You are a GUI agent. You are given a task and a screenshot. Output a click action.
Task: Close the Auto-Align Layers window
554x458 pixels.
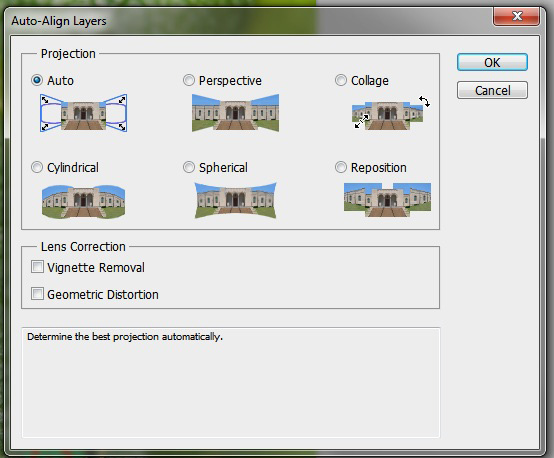tap(517, 16)
